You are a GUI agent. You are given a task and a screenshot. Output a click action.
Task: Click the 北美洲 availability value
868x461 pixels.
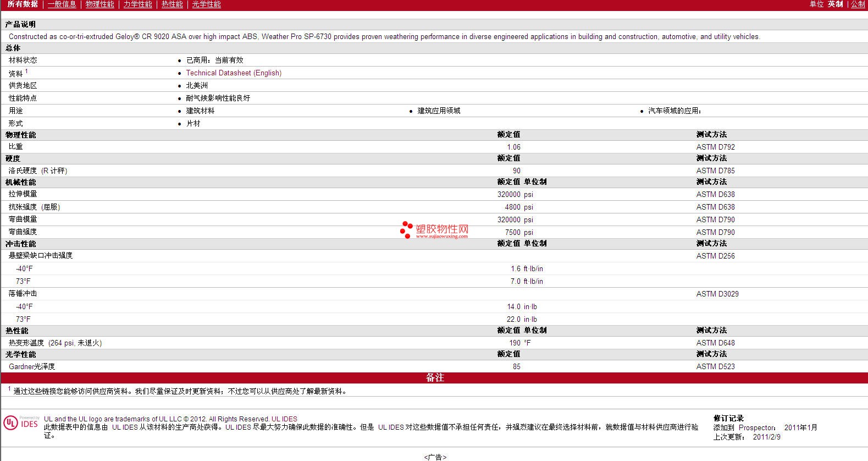[x=197, y=85]
